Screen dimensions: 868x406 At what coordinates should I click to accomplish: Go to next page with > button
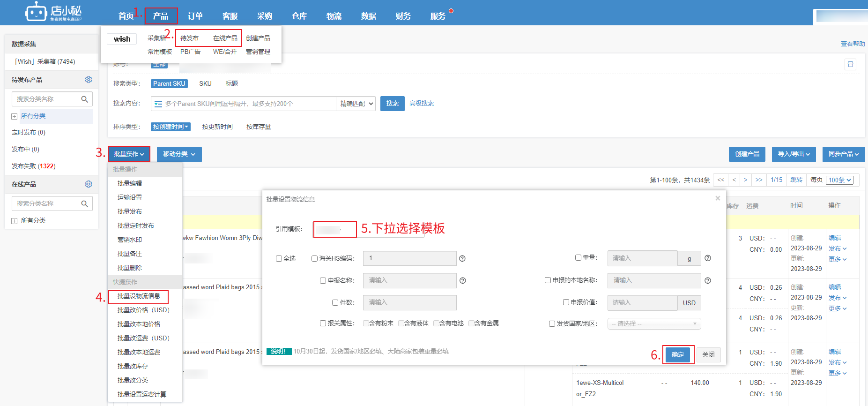click(x=745, y=180)
